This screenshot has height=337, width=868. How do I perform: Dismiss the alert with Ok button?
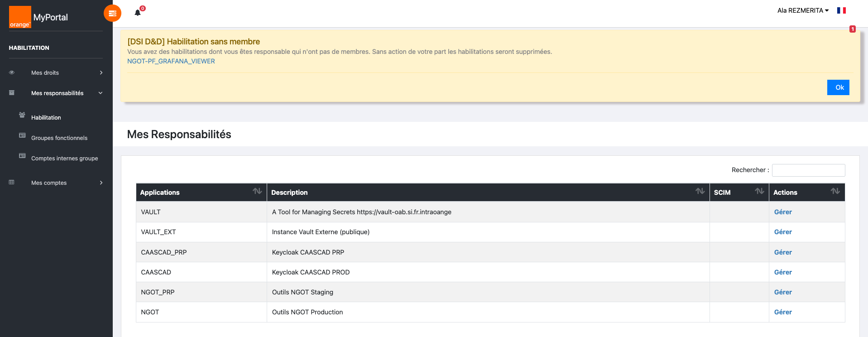click(x=838, y=87)
